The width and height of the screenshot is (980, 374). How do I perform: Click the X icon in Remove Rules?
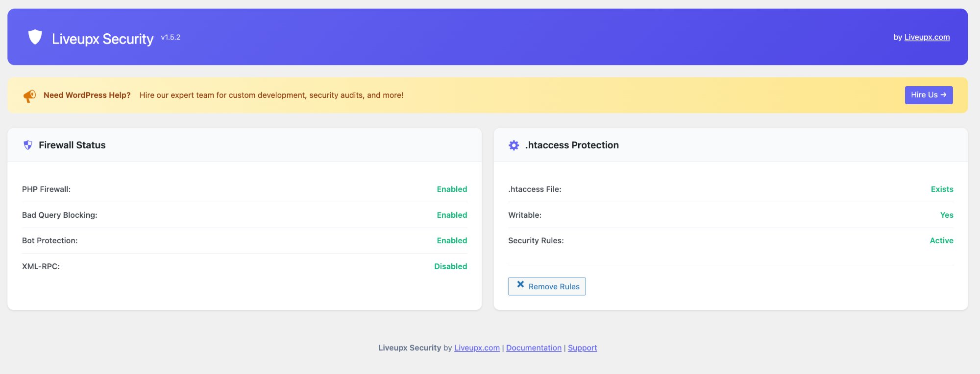520,284
